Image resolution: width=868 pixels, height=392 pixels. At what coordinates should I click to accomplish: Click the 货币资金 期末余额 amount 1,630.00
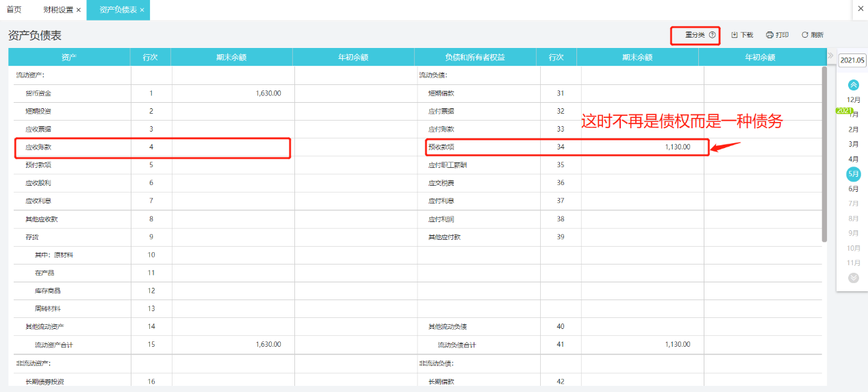pos(268,93)
